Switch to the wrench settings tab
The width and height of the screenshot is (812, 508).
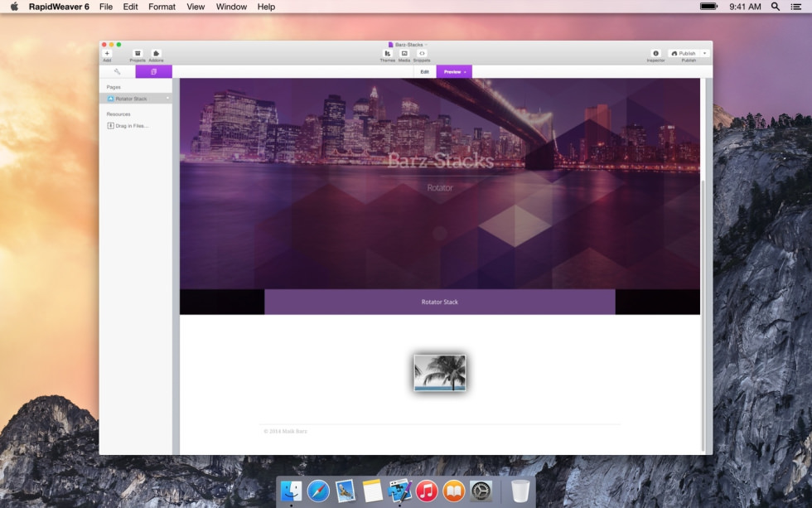[x=117, y=71]
